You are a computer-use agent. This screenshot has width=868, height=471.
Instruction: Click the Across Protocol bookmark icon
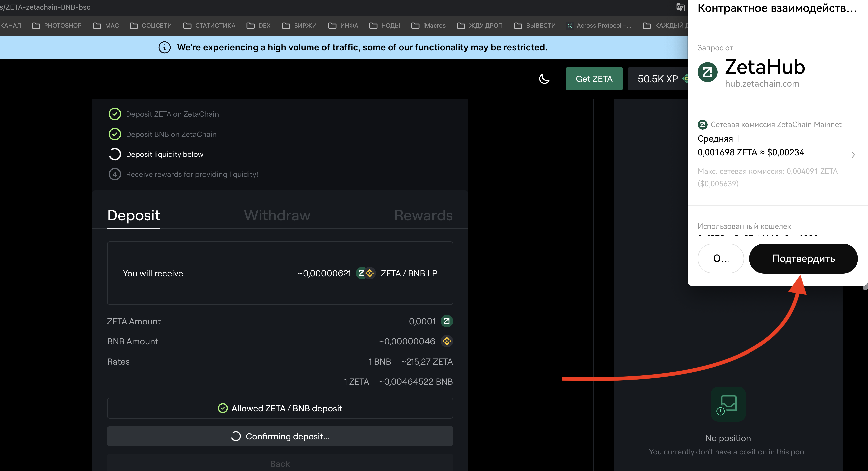coord(570,26)
